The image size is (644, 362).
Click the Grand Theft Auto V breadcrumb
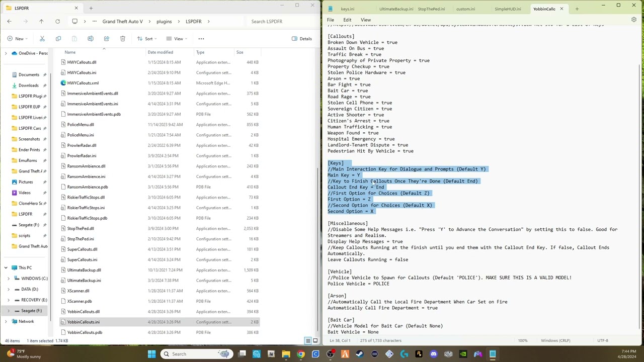point(123,22)
